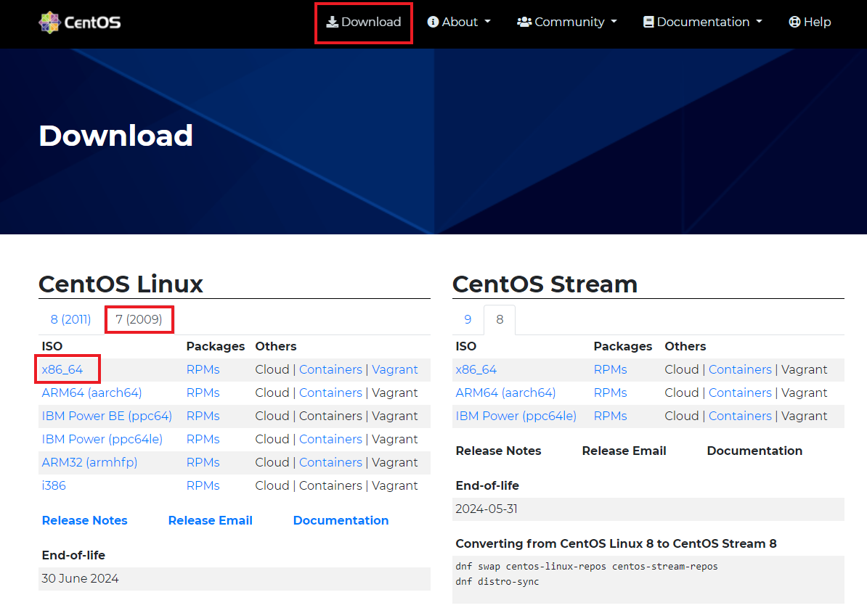867x616 pixels.
Task: Switch to the CentOS Linux 8 (2011) tab
Action: 70,319
